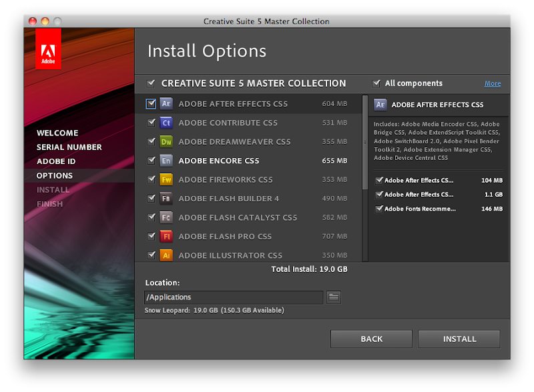This screenshot has height=392, width=534.
Task: Click the Contribute Ct icon
Action: pyautogui.click(x=166, y=123)
